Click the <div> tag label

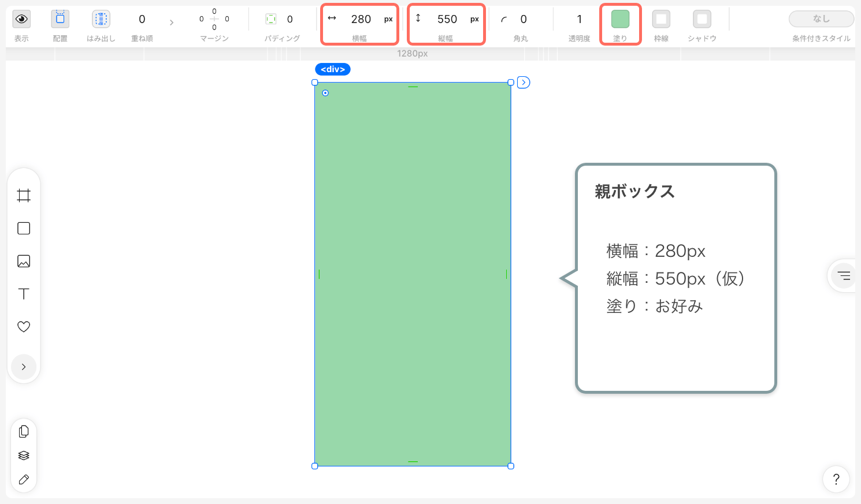click(333, 69)
